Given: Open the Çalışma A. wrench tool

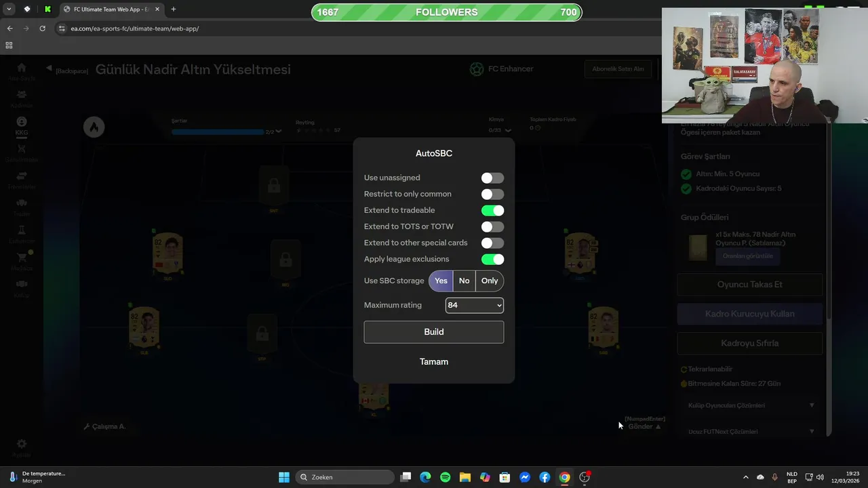Looking at the screenshot, I should (x=104, y=426).
